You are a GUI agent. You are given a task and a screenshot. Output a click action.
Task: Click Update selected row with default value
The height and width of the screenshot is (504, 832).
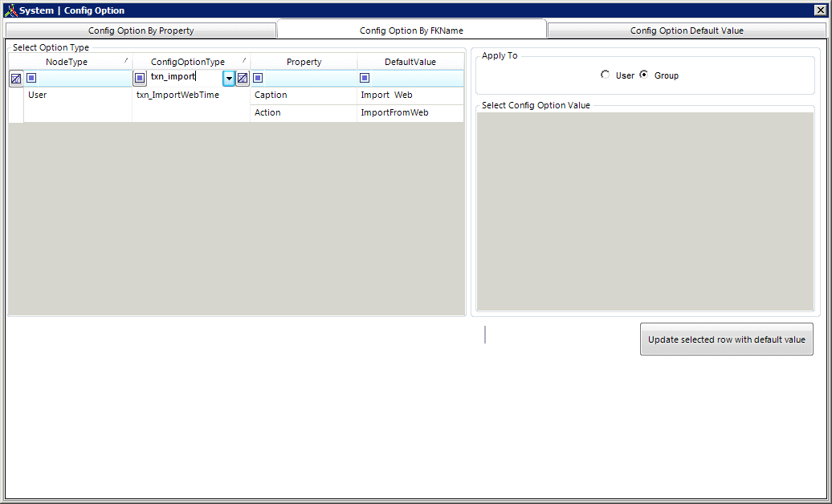(727, 339)
